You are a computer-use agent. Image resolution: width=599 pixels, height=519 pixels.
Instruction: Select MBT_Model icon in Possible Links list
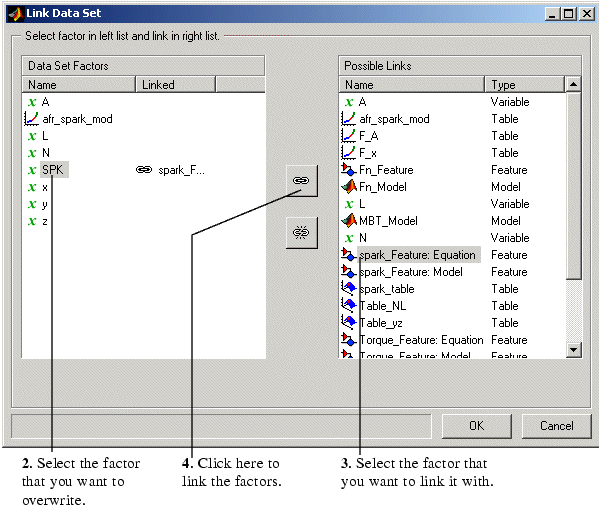pos(349,221)
